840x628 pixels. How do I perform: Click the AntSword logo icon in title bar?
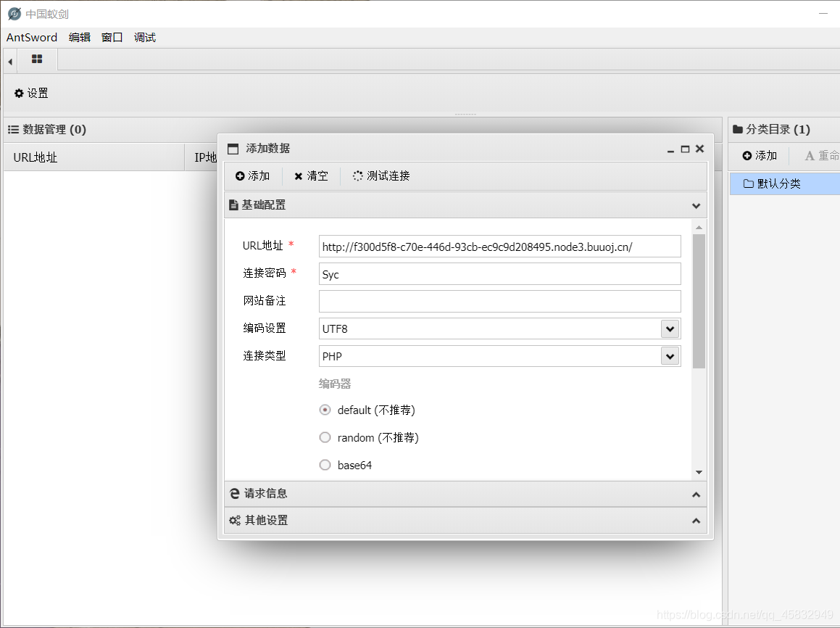[14, 13]
